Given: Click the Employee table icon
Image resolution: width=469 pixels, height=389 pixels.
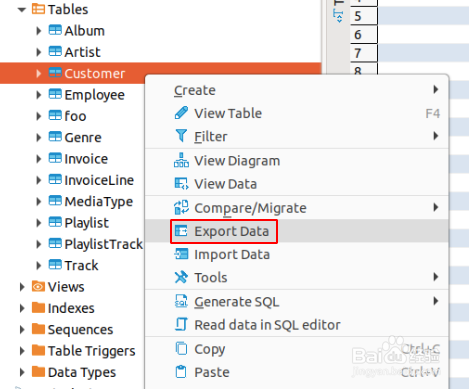Looking at the screenshot, I should click(x=55, y=94).
